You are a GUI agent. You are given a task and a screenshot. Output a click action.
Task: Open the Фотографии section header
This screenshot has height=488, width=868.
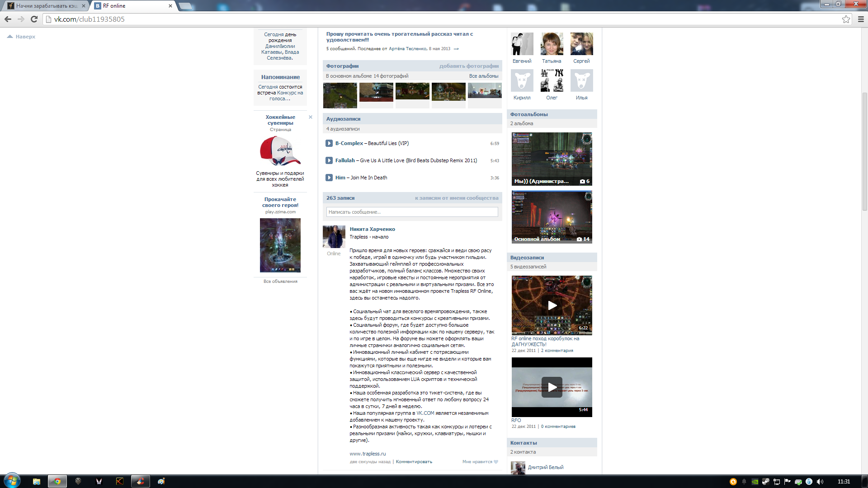[342, 66]
